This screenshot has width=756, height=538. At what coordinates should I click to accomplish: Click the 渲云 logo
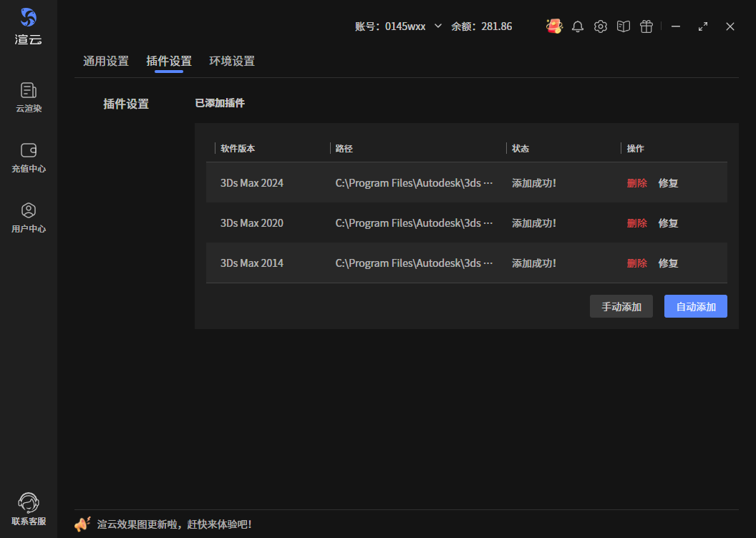pos(29,26)
